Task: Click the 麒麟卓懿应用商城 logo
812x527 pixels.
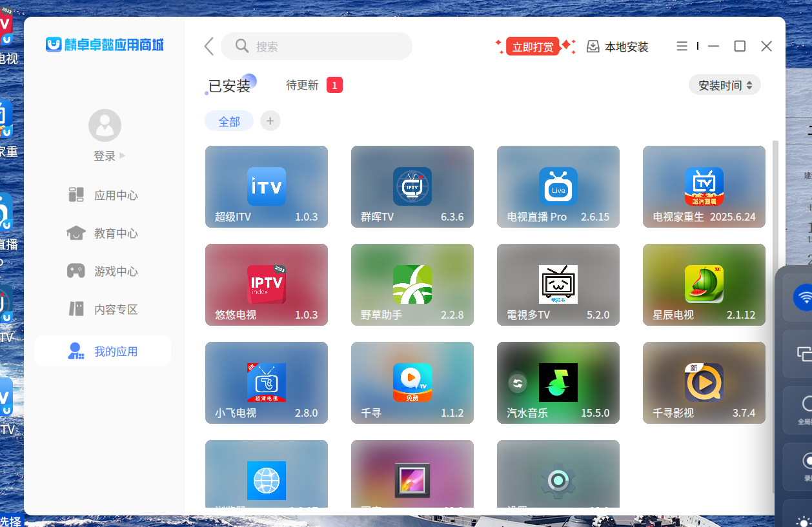Action: [105, 45]
